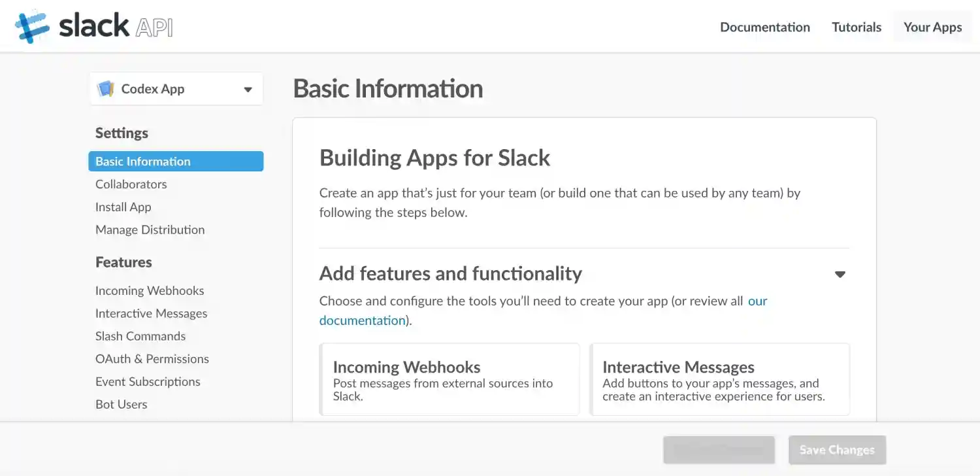Open the Codex App selector dropdown arrow
980x476 pixels.
pyautogui.click(x=248, y=90)
